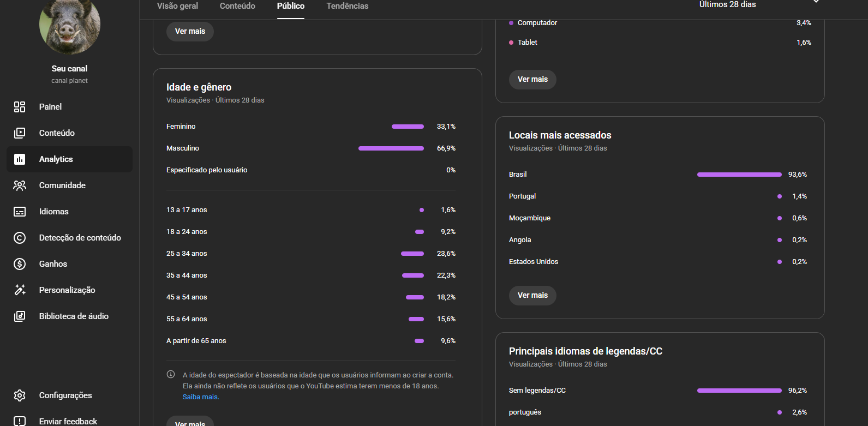Click the Ganhos dollar icon
Viewport: 868px width, 426px height.
20,264
